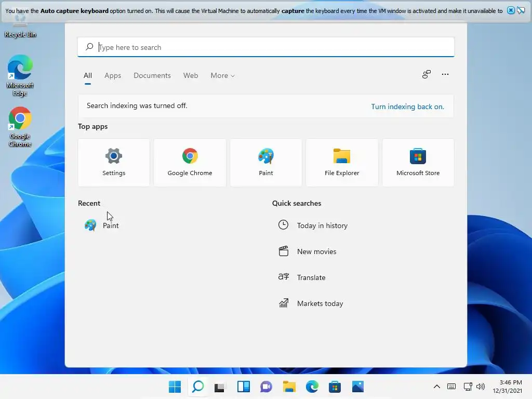Open Microsoft Store from the taskbar
Image resolution: width=532 pixels, height=399 pixels.
pyautogui.click(x=335, y=387)
